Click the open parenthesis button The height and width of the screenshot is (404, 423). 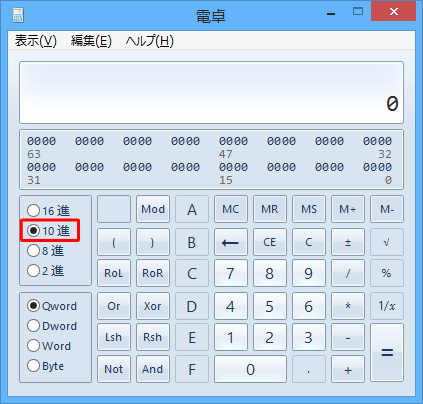[x=114, y=242]
